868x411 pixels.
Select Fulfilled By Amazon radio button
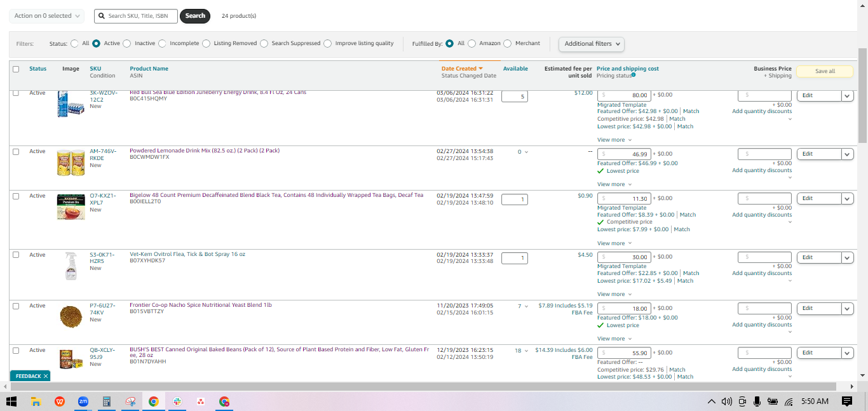(471, 44)
